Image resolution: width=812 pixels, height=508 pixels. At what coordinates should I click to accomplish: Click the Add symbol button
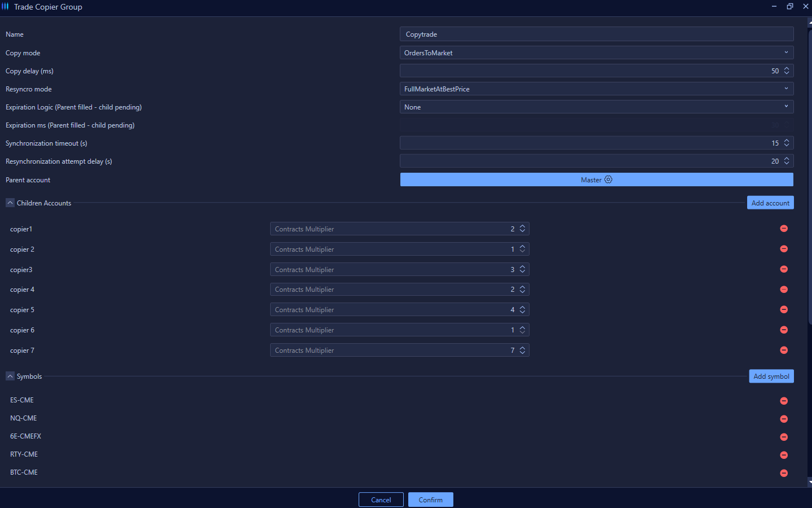(771, 376)
